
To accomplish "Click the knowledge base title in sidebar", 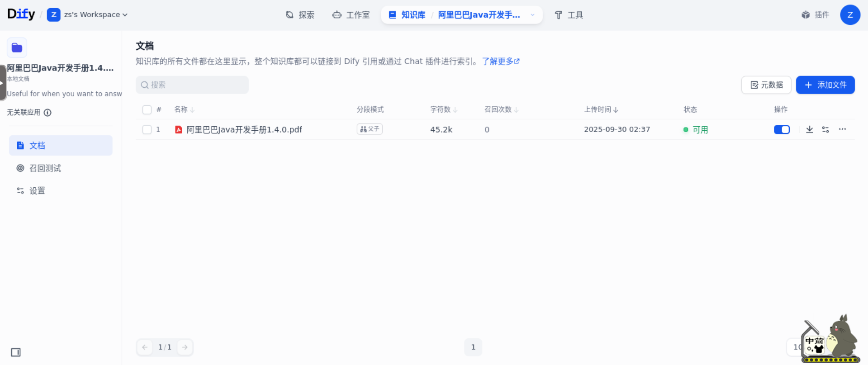I will tap(60, 68).
